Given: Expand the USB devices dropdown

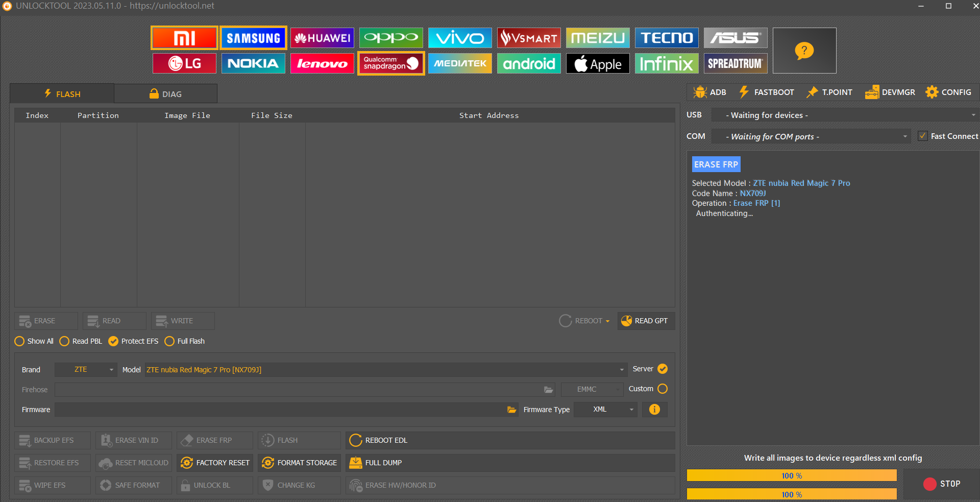Looking at the screenshot, I should (x=845, y=115).
